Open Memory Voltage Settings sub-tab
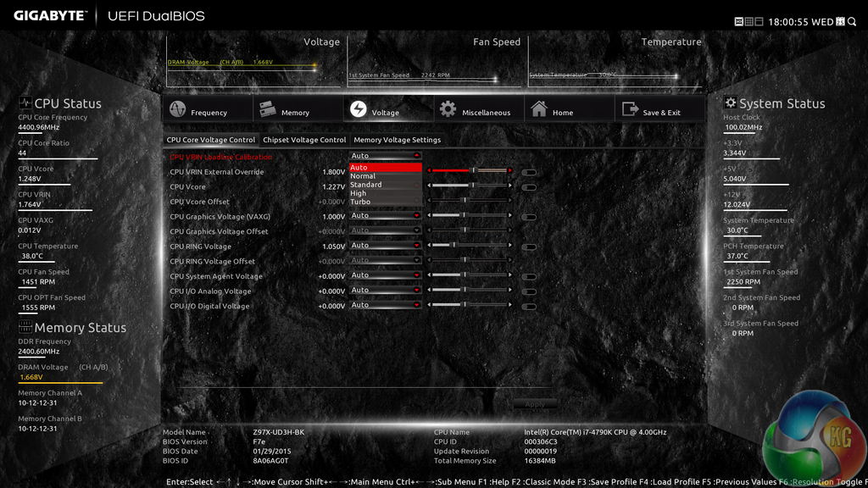Screen dimensions: 868x488 point(397,140)
